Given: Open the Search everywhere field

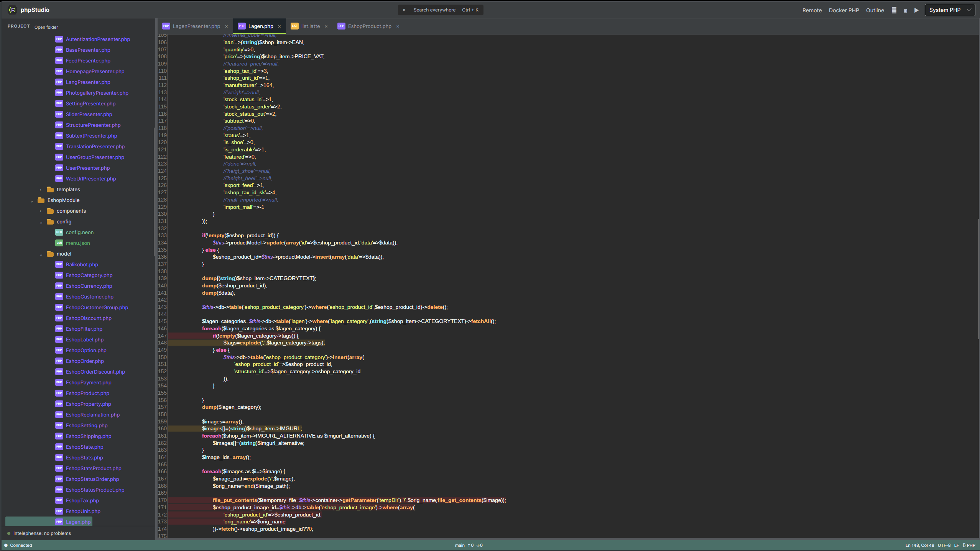Looking at the screenshot, I should tap(441, 10).
